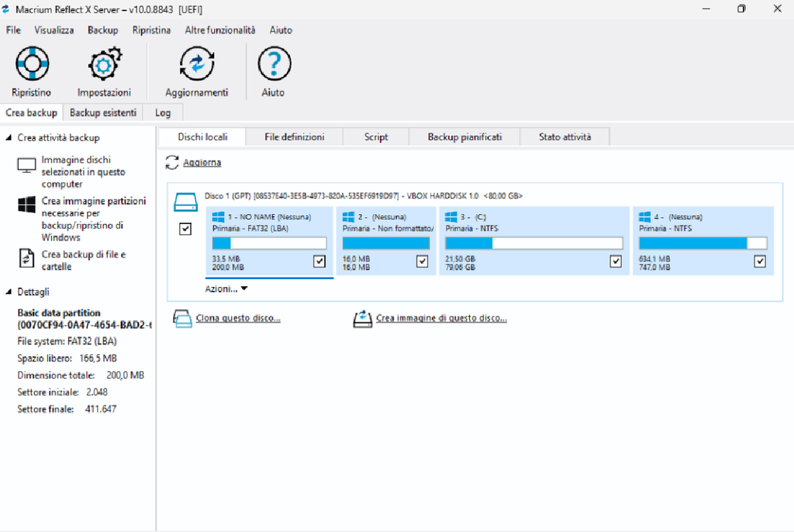Viewport: 794px width, 532px height.
Task: Click the create disk image icon
Action: 363,319
